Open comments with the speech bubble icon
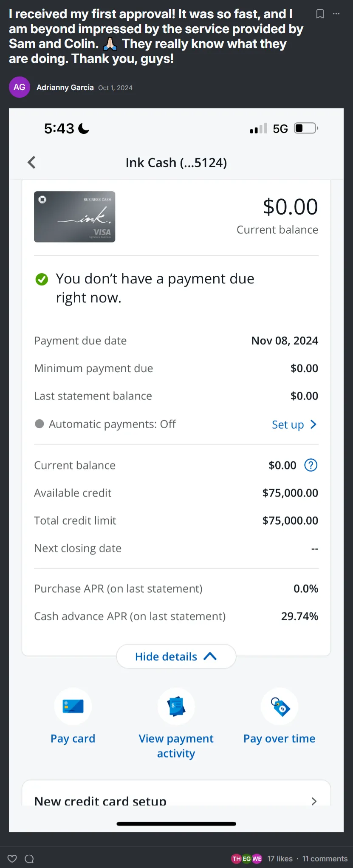This screenshot has width=353, height=868. coord(29,859)
